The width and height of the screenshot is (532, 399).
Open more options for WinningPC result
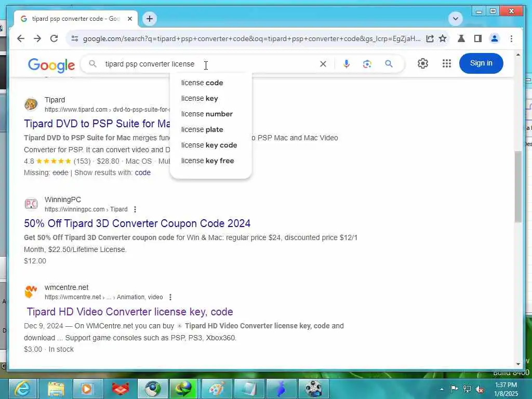coord(135,209)
